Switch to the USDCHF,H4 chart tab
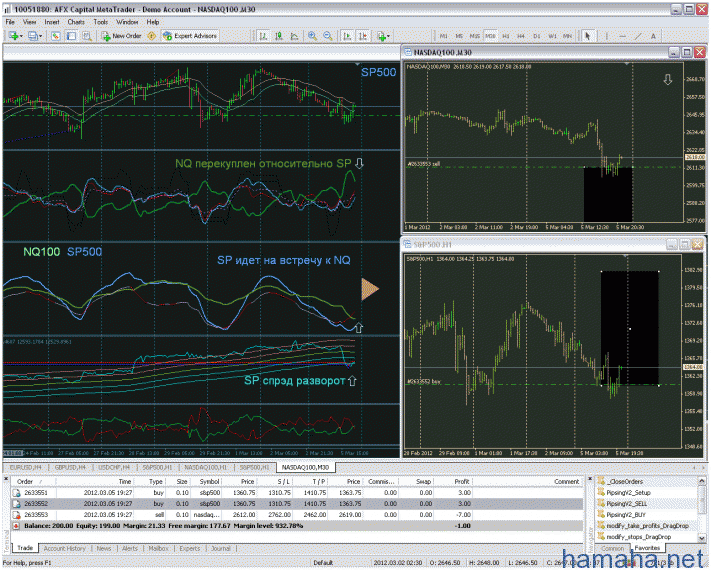Image resolution: width=711 pixels, height=570 pixels. pos(114,467)
